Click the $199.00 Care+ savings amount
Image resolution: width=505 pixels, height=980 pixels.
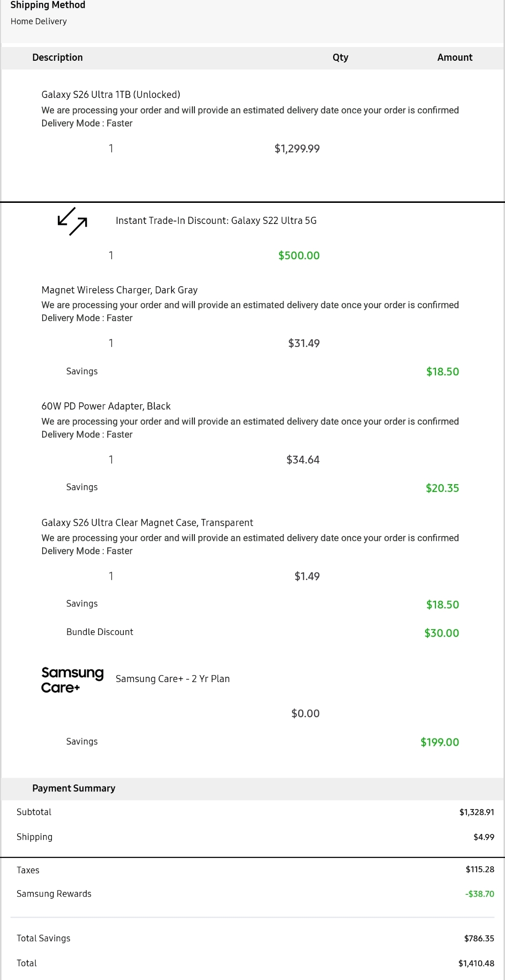coord(439,742)
